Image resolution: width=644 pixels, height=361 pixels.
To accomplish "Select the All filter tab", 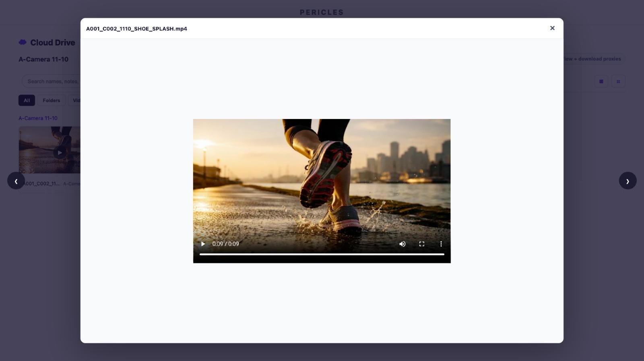I will [x=27, y=101].
